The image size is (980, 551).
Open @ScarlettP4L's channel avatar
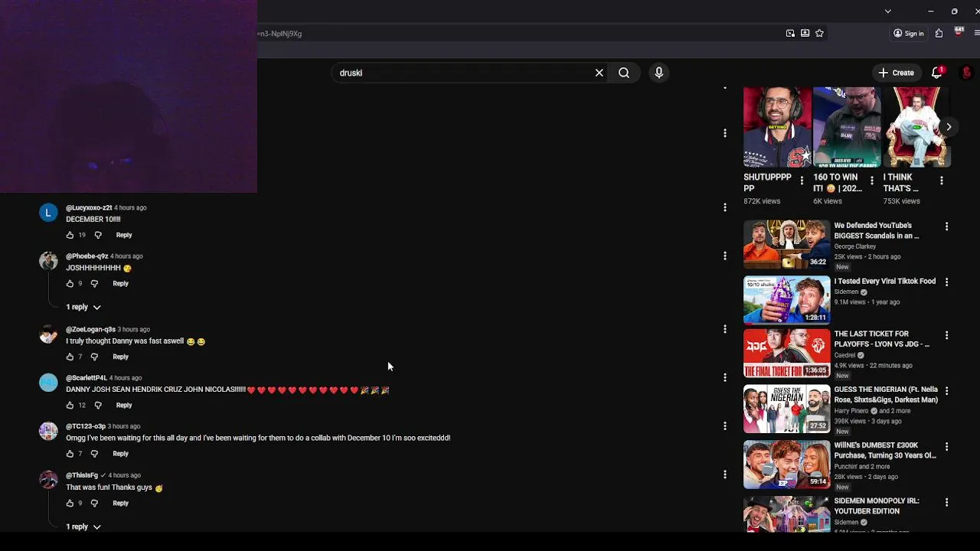click(48, 383)
